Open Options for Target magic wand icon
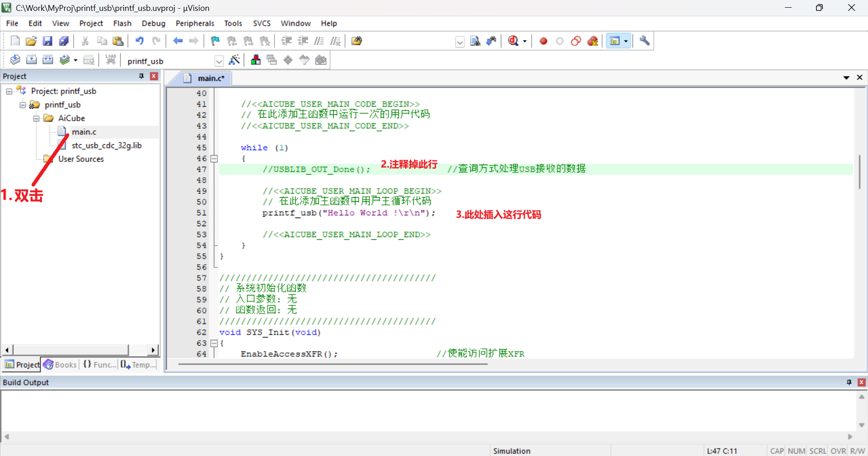This screenshot has width=868, height=456. point(234,60)
